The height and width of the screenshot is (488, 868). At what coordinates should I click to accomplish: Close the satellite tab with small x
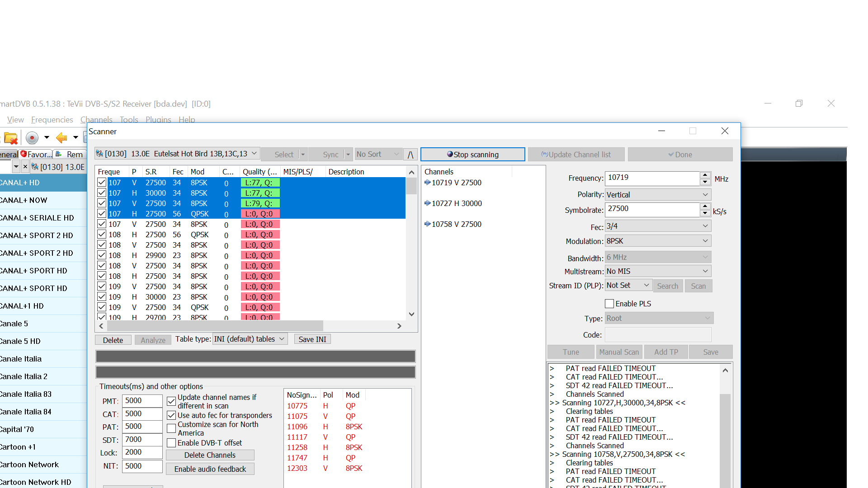click(x=25, y=167)
